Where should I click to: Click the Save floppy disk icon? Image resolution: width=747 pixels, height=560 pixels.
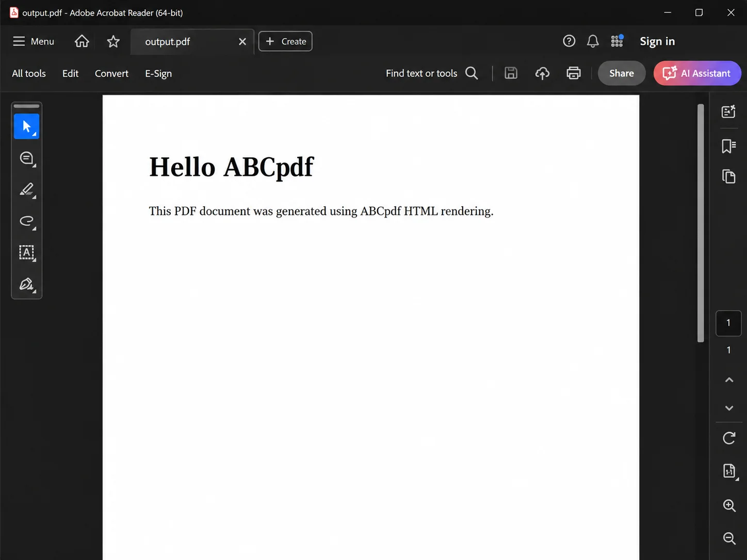[x=511, y=73]
